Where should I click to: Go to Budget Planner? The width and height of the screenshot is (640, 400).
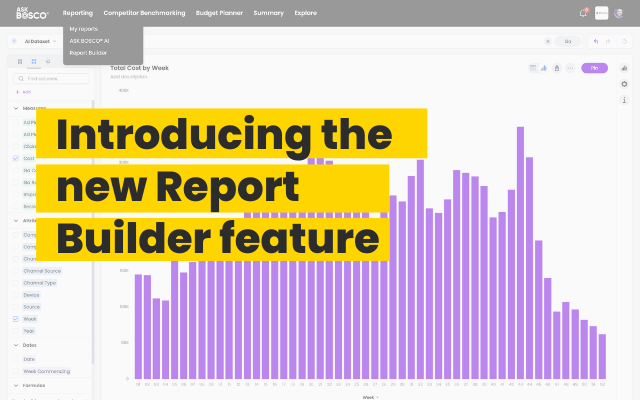[x=219, y=13]
